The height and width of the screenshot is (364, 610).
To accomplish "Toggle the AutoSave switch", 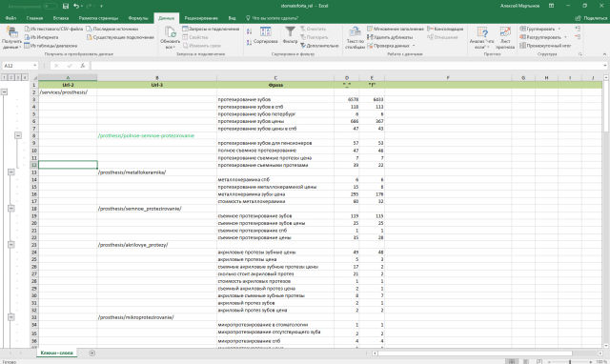I will [x=50, y=7].
